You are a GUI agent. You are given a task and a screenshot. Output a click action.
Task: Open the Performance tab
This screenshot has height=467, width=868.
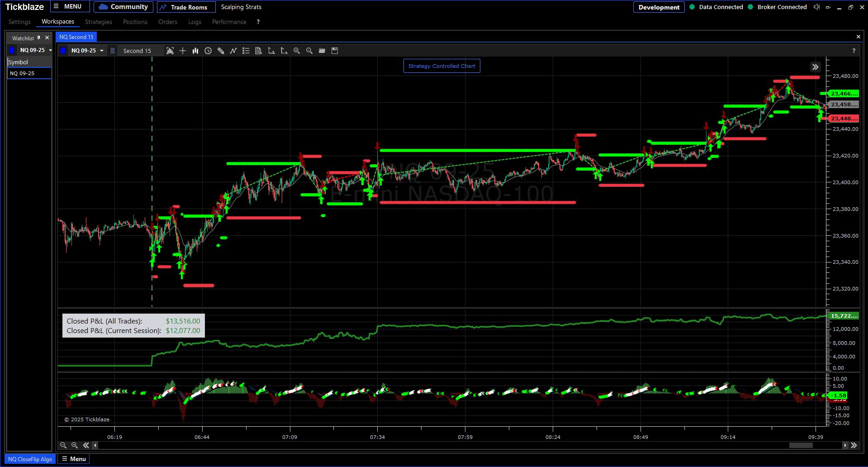(x=229, y=22)
